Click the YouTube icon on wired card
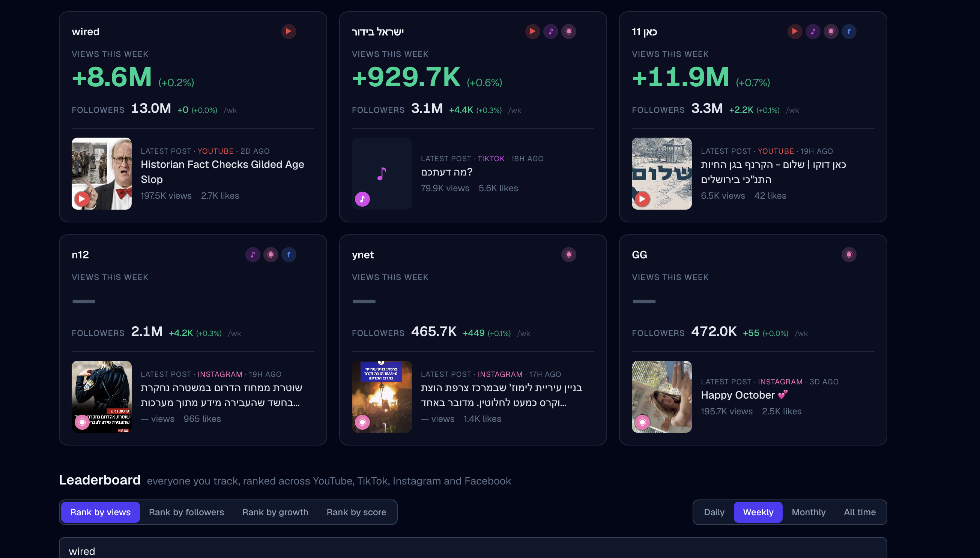The height and width of the screenshot is (558, 980). [289, 31]
